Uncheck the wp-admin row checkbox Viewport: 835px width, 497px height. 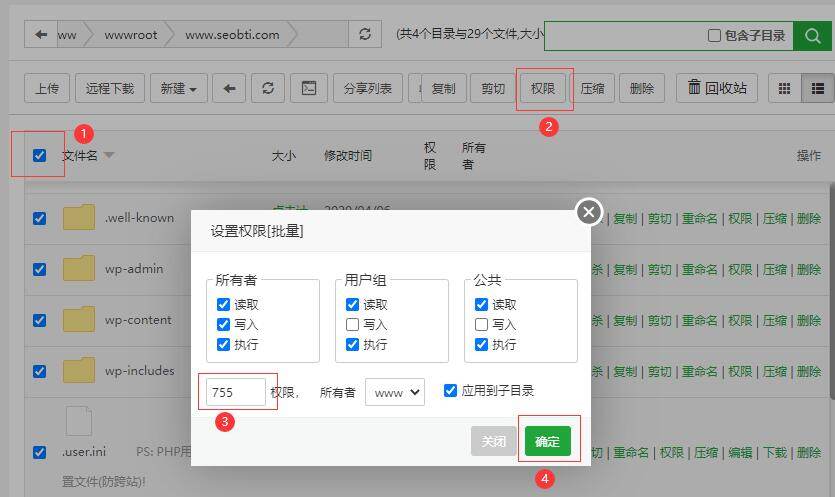pos(39,269)
